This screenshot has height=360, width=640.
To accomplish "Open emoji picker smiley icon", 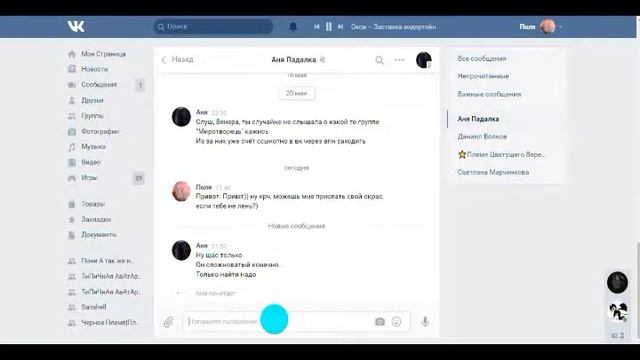I will [x=396, y=322].
